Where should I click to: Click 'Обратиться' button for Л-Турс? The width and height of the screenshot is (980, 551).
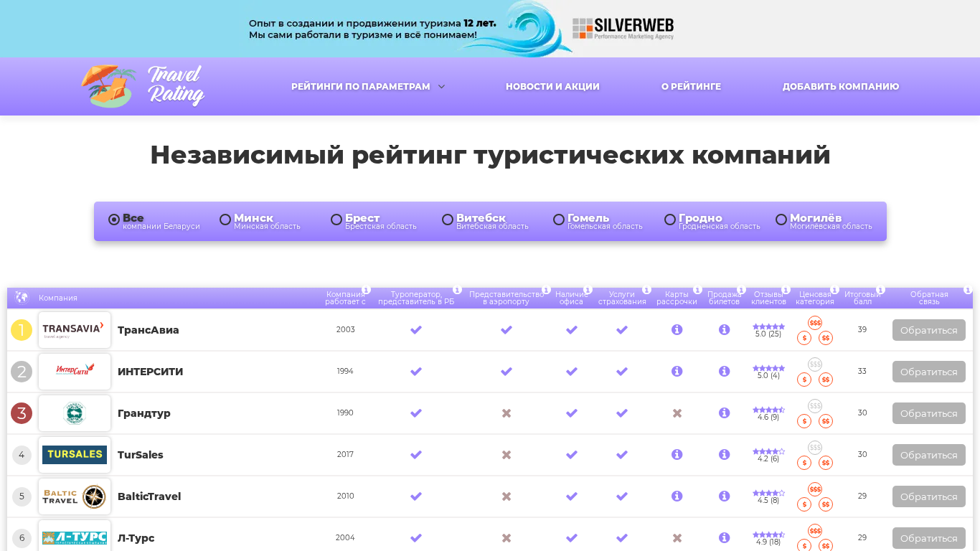929,538
